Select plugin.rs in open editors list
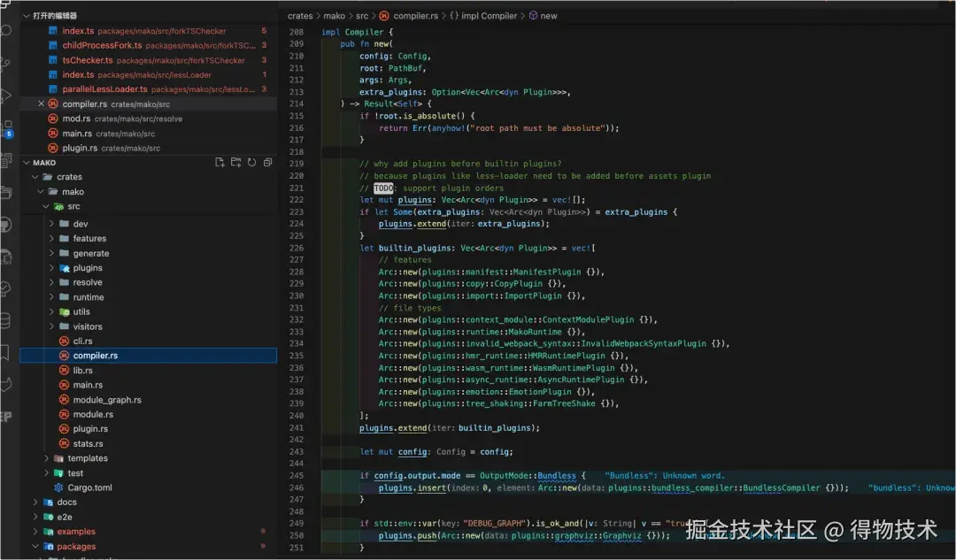956x560 pixels. (x=149, y=148)
